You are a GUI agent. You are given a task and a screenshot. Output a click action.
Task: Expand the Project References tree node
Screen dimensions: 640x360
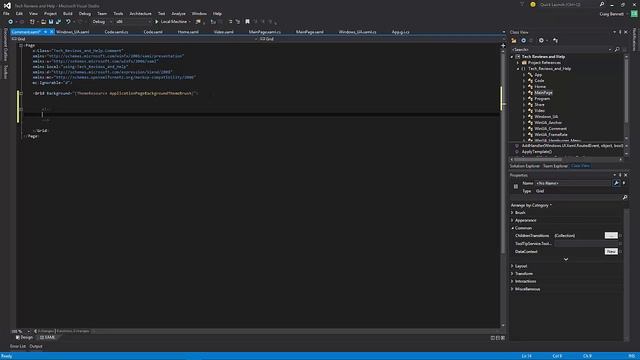pos(518,63)
